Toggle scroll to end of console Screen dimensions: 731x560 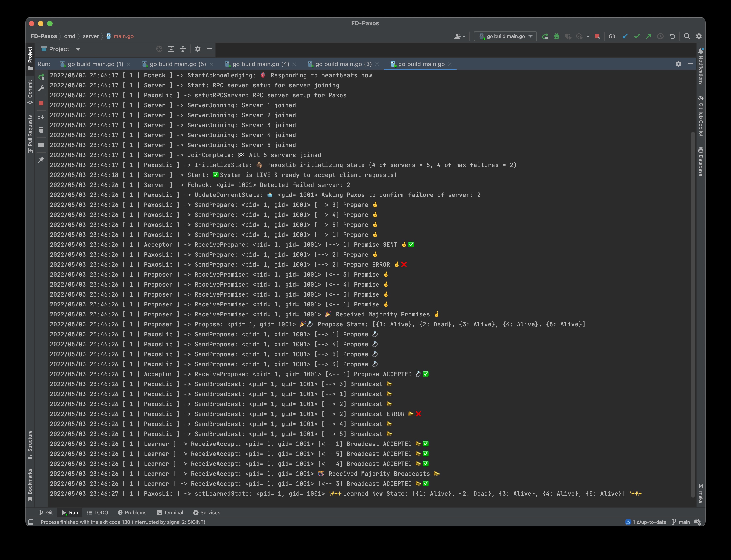41,118
